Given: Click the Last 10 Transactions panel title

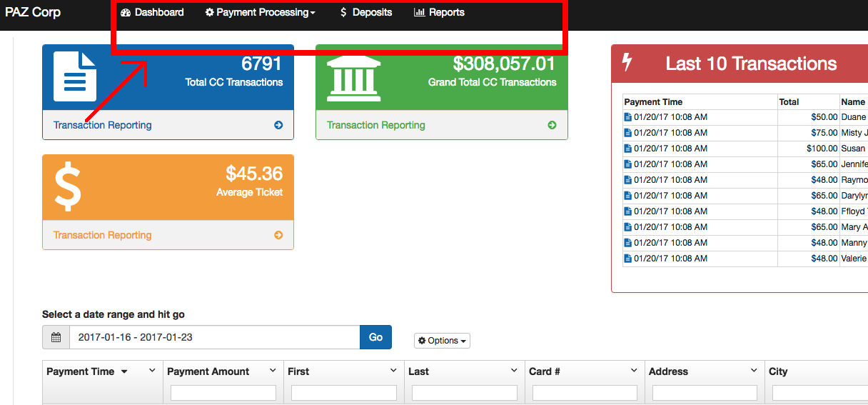Looking at the screenshot, I should coord(751,64).
